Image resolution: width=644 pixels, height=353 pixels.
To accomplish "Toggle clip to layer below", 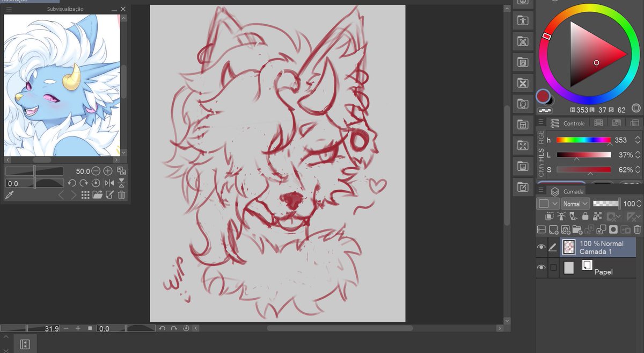I will pyautogui.click(x=550, y=217).
